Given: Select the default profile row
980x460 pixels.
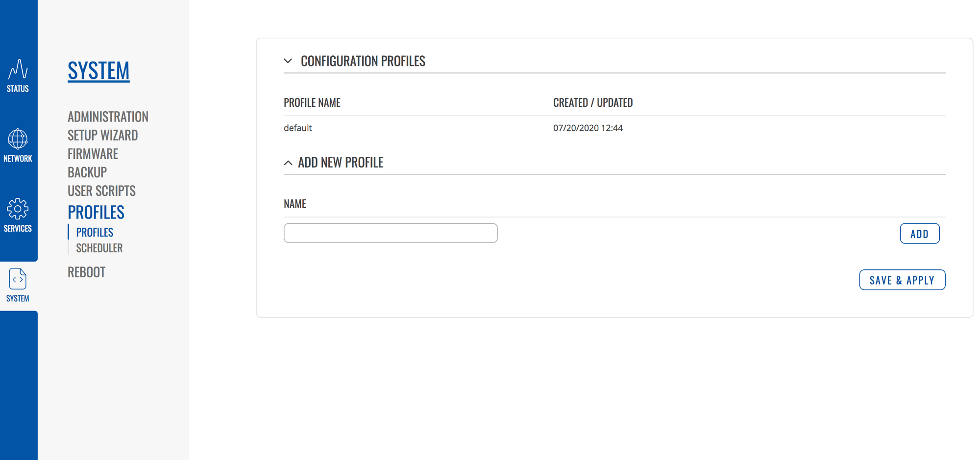Looking at the screenshot, I should coord(614,128).
